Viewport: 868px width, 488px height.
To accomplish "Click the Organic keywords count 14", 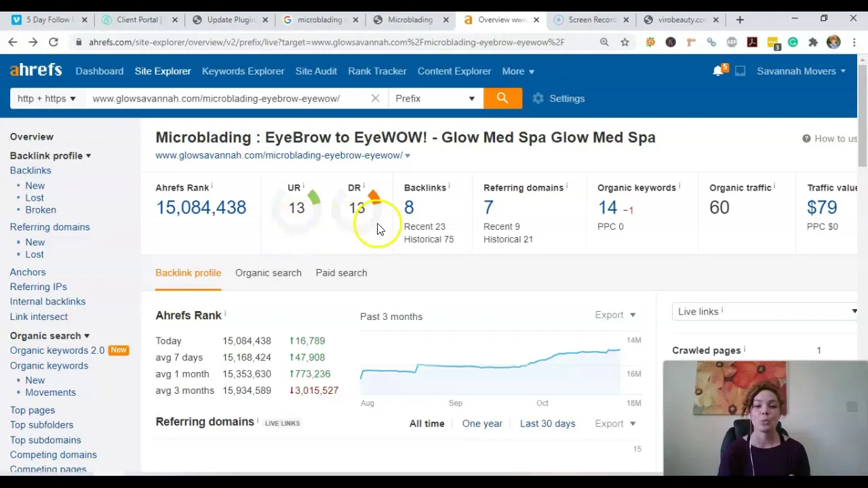I will coord(608,207).
